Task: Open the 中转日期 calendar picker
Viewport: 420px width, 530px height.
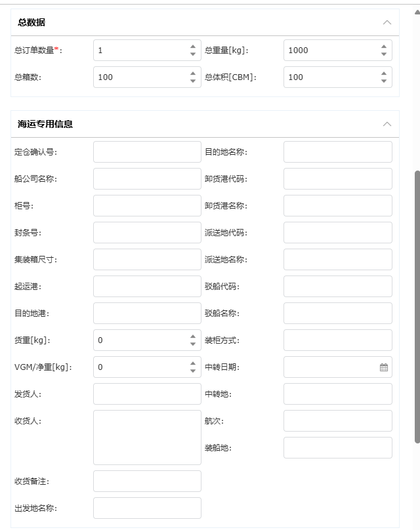Action: point(384,367)
